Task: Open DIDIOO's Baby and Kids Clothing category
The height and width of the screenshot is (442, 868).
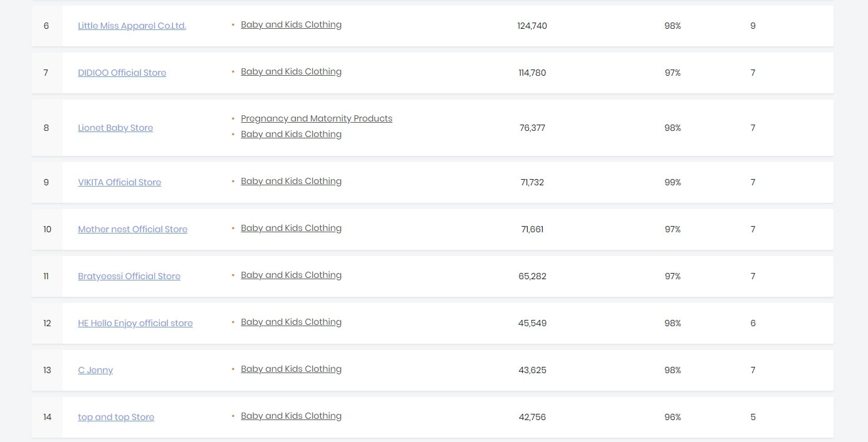Action: coord(291,71)
